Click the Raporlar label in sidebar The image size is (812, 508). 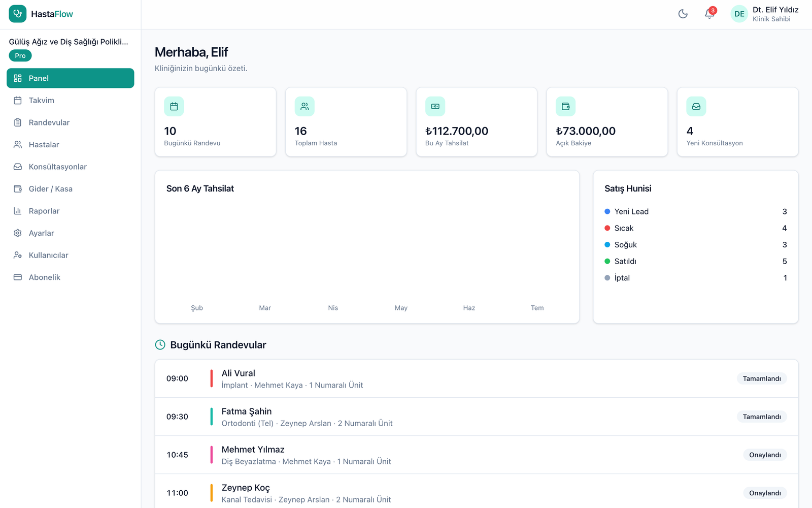(x=44, y=211)
